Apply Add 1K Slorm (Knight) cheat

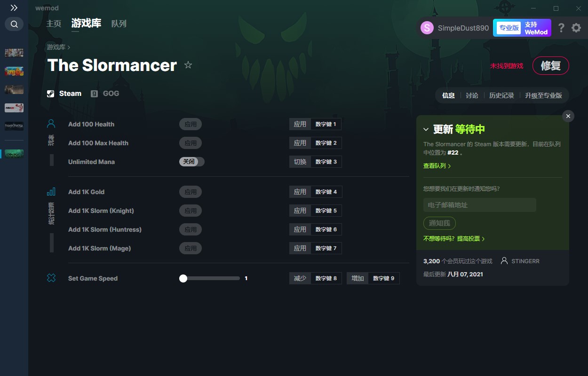tap(191, 211)
